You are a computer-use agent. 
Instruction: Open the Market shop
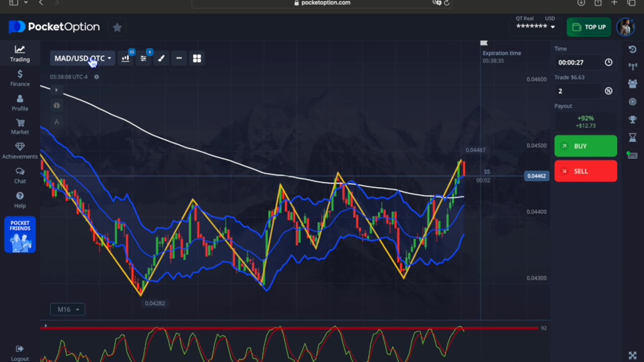20,127
